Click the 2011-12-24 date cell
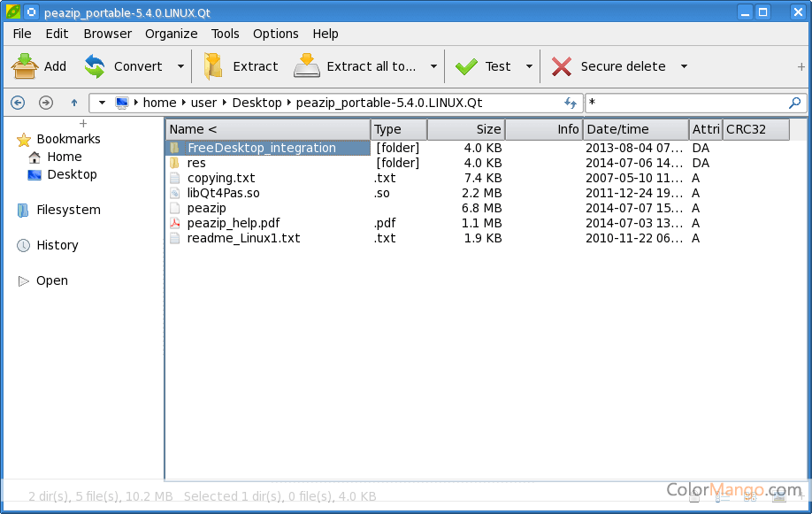Screen dimensions: 812x514 pyautogui.click(x=634, y=193)
